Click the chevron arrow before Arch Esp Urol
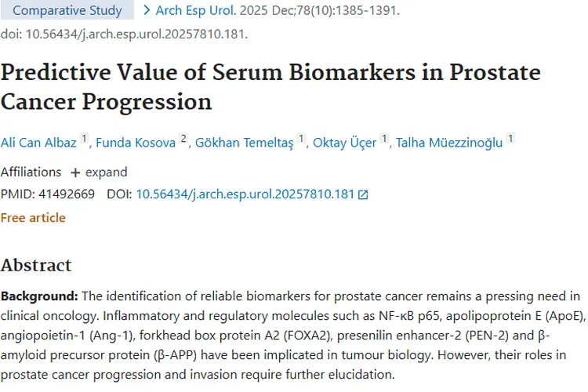588x392 pixels. coord(147,11)
